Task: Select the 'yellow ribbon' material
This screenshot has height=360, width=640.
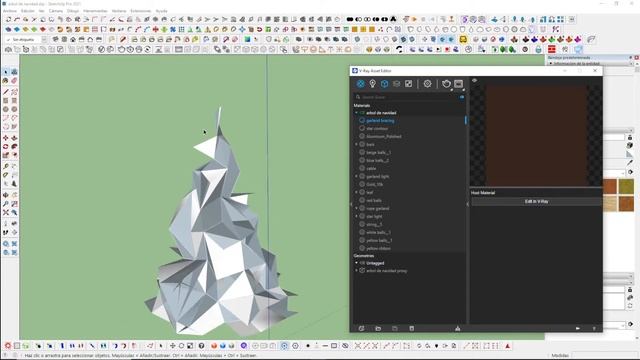Action: (378, 248)
